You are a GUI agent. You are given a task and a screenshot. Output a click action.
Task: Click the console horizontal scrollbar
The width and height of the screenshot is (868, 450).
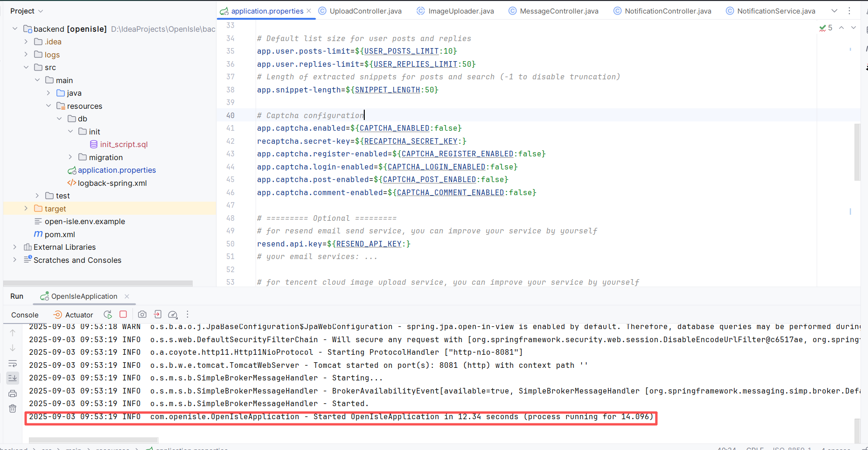click(x=93, y=440)
